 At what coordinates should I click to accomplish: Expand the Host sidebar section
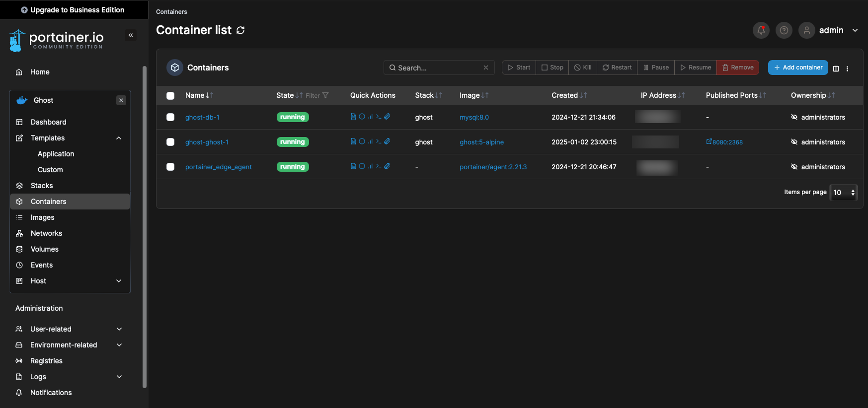point(119,281)
